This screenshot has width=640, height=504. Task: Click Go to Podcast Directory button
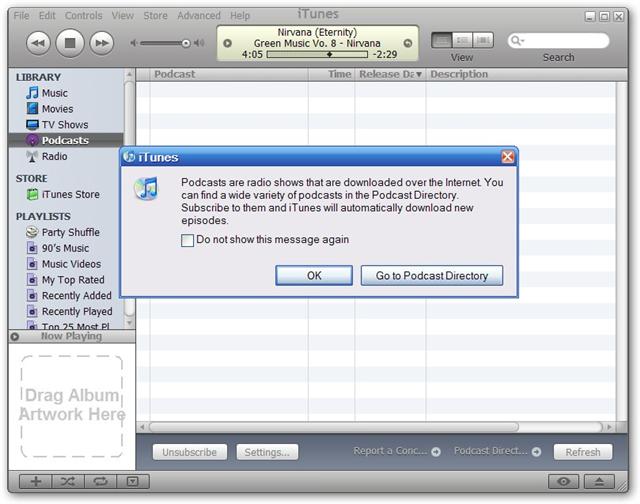[x=431, y=276]
